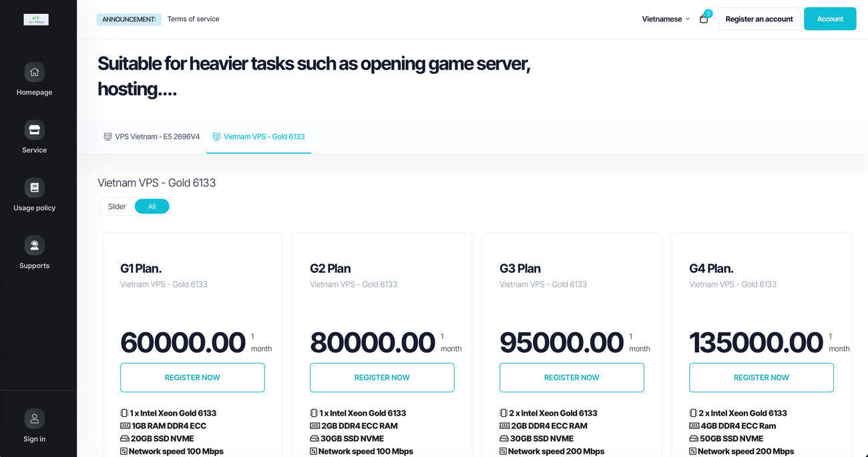Screen dimensions: 868x457
Task: Open the Supports headset icon
Action: [35, 246]
